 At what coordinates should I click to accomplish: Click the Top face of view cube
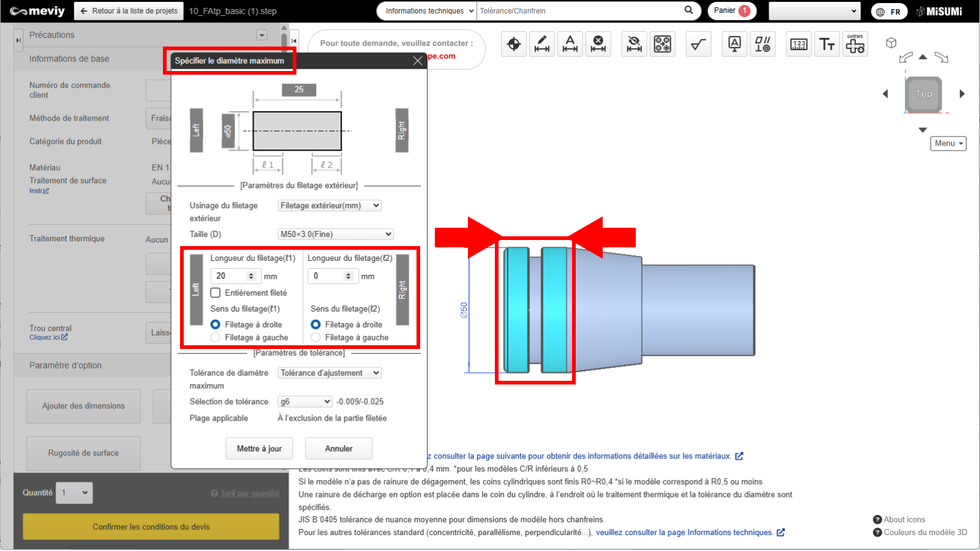tap(924, 94)
